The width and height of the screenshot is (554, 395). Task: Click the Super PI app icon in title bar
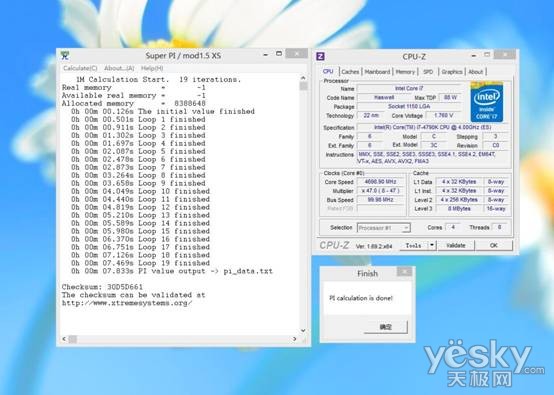click(x=65, y=55)
